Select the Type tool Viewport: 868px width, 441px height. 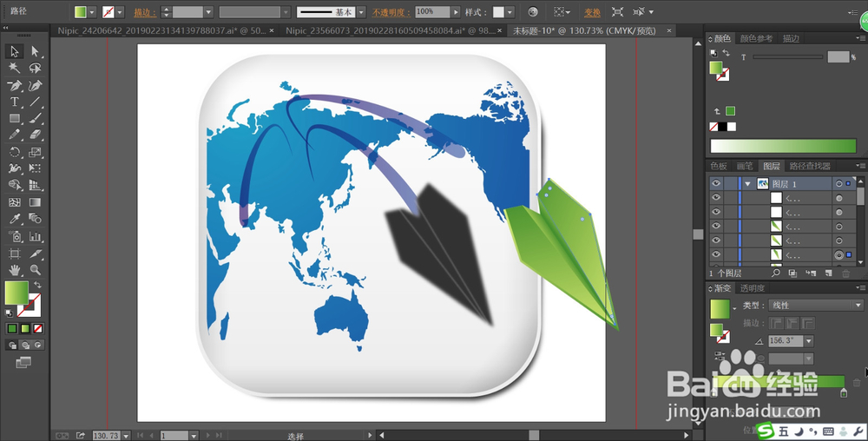(x=15, y=102)
